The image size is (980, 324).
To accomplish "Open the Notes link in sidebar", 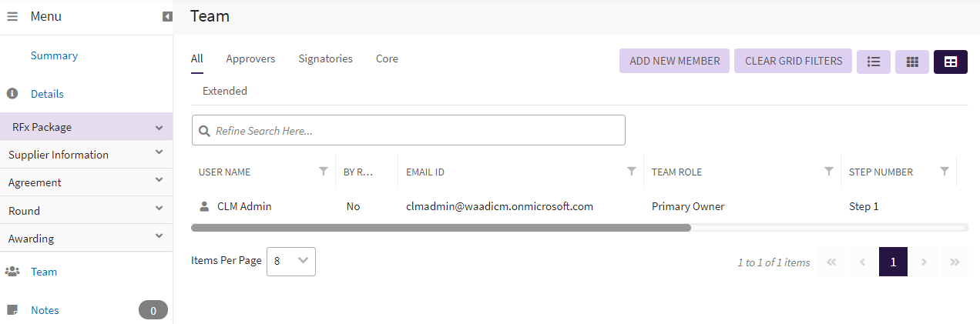I will tap(45, 310).
